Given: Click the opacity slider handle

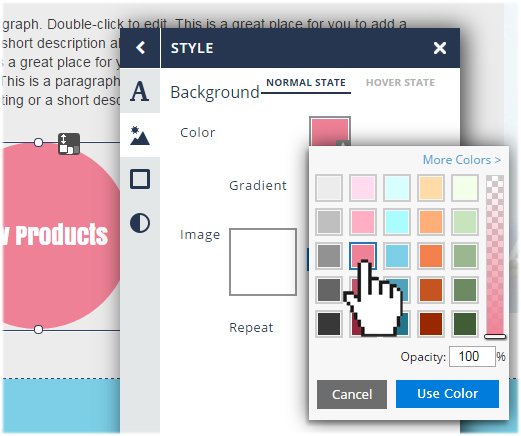Looking at the screenshot, I should pyautogui.click(x=495, y=336).
